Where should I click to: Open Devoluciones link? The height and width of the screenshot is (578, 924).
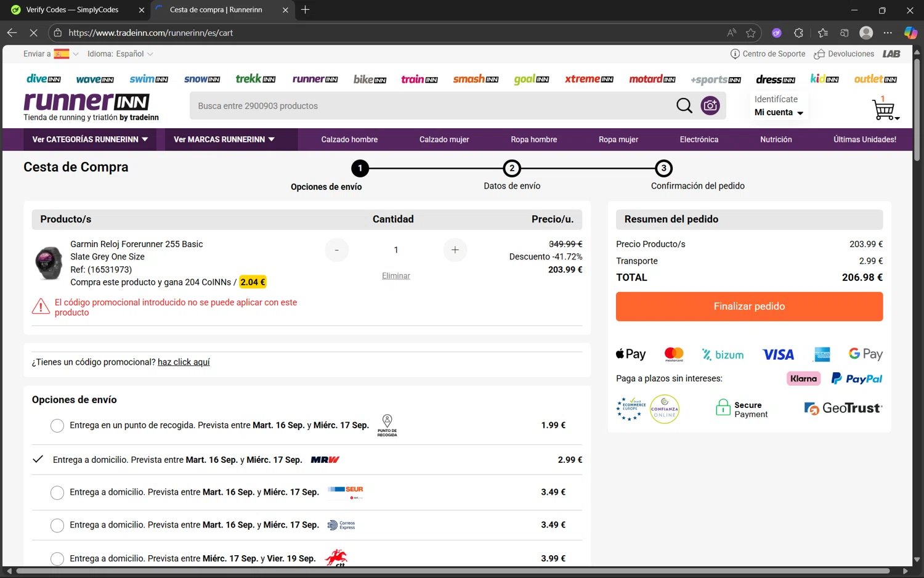click(844, 54)
